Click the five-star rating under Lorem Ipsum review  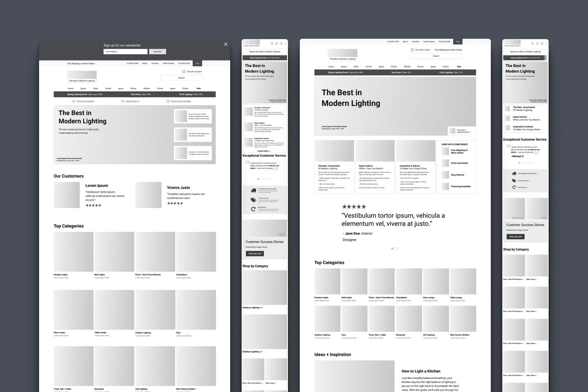[93, 205]
